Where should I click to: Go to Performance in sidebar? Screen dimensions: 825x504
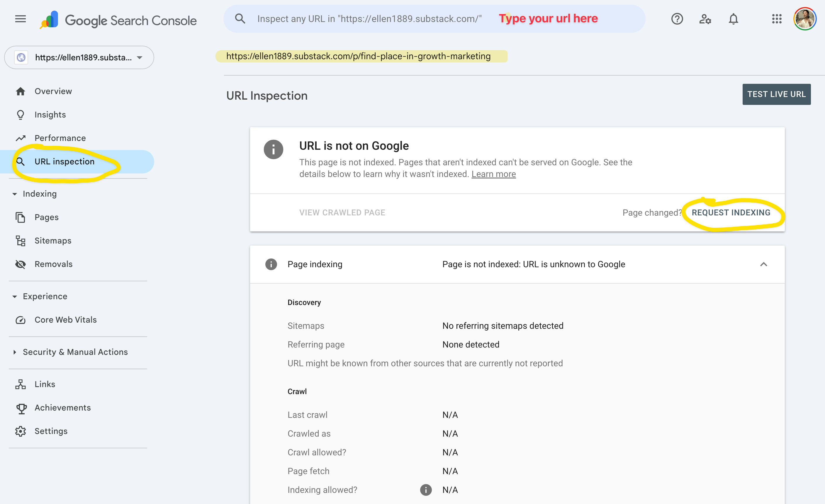(x=60, y=138)
